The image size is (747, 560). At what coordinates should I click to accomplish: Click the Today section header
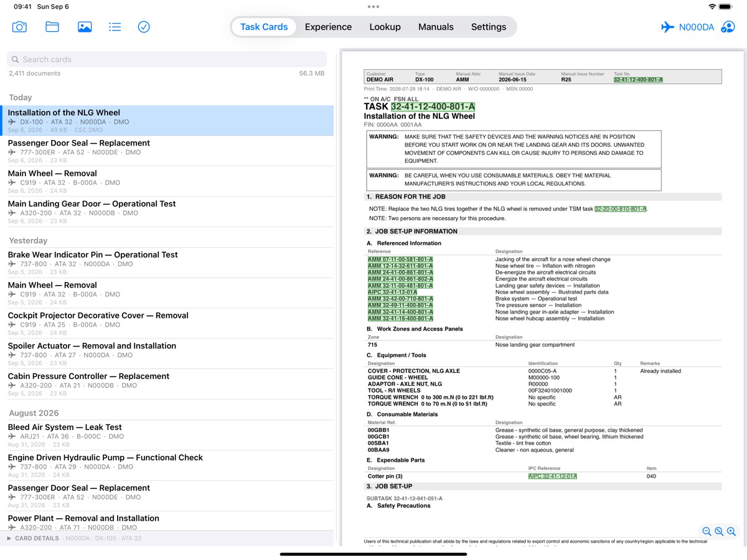[x=21, y=98]
